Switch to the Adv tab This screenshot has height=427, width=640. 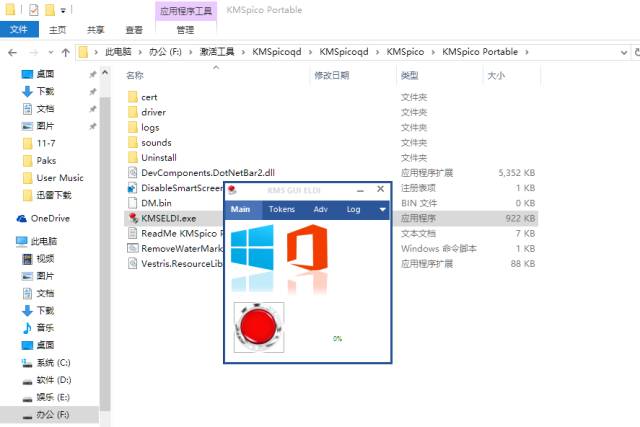tap(320, 209)
